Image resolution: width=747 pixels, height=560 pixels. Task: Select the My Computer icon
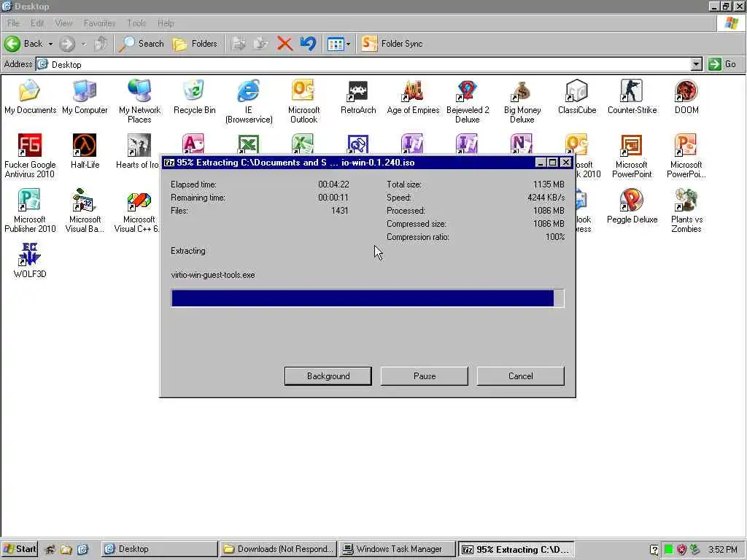click(x=85, y=97)
